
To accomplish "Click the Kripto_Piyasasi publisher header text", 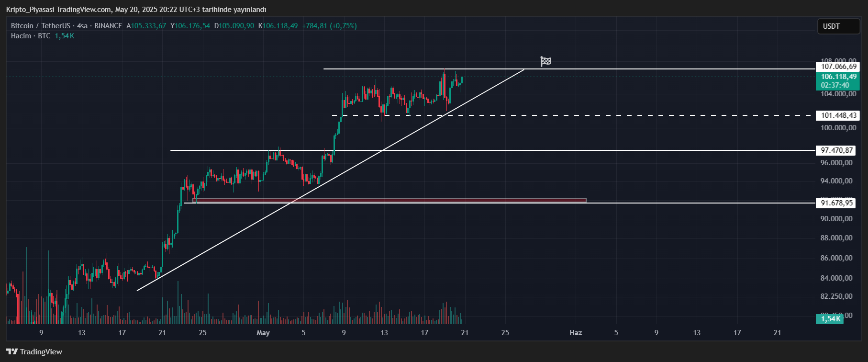I will pyautogui.click(x=136, y=10).
